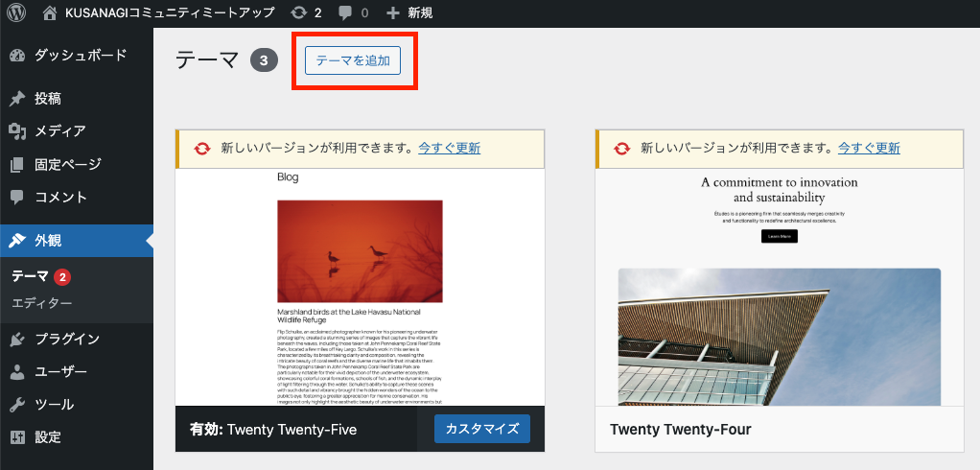Open ユーザー in the sidebar
This screenshot has width=980, height=470.
click(60, 371)
